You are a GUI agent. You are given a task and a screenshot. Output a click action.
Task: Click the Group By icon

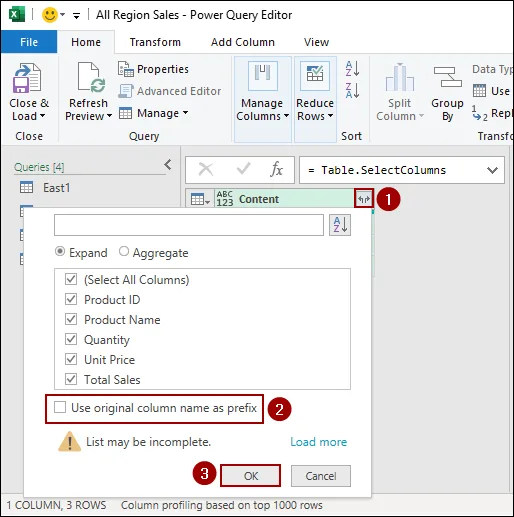point(447,77)
